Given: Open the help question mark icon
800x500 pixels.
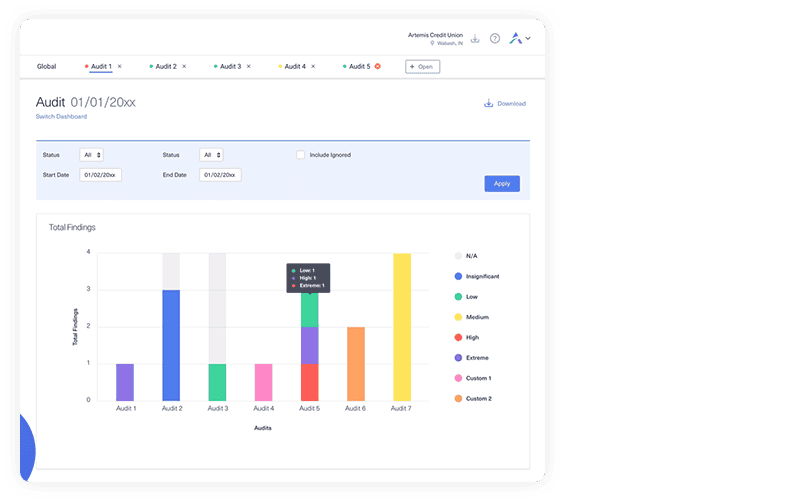Looking at the screenshot, I should (495, 38).
